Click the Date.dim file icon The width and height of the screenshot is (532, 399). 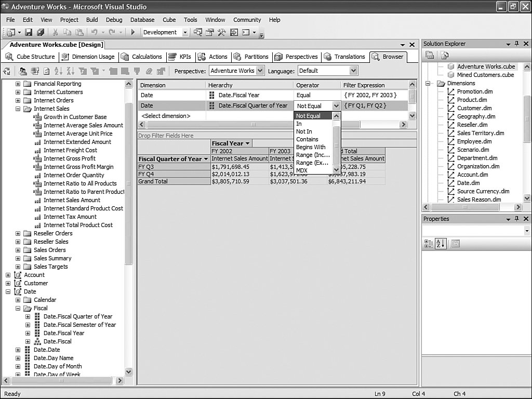point(451,183)
